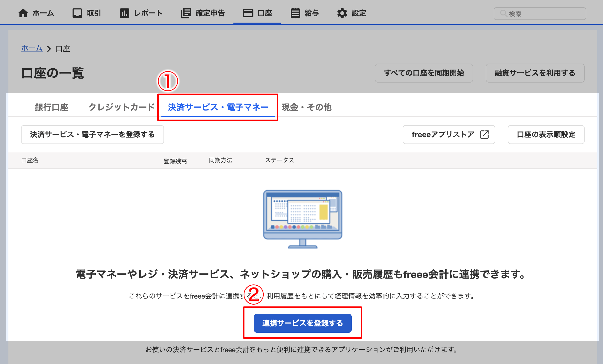Viewport: 603px width, 364px height.
Task: Click the 設定 gear icon
Action: 342,13
